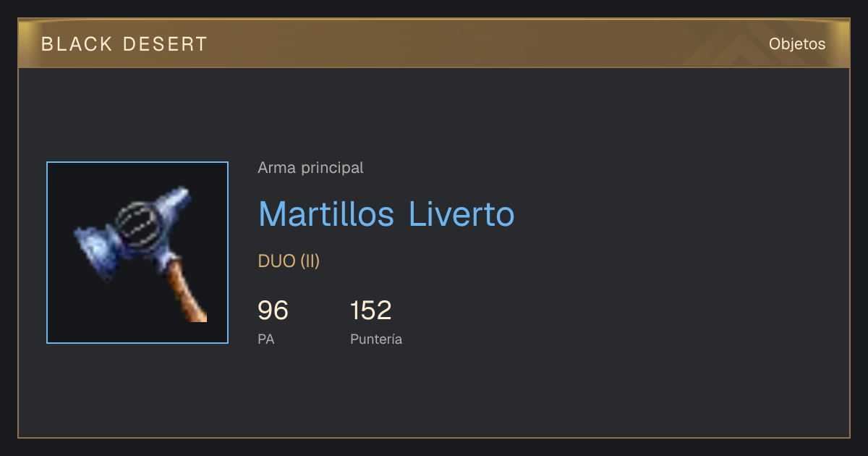This screenshot has height=456, width=868.
Task: Select the DUO (II) enhancement level text
Action: coord(289,261)
